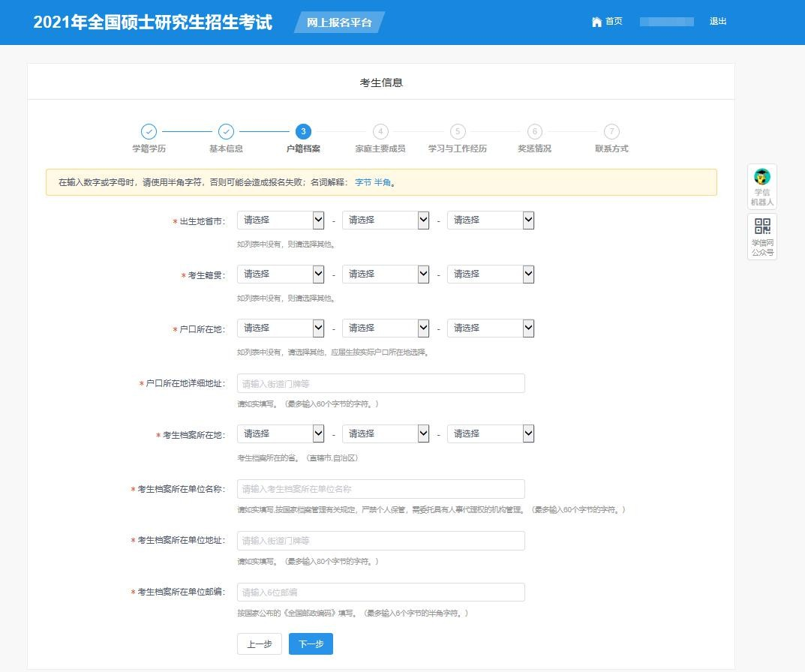This screenshot has height=672, width=805.
Task: Expand the third 出生地省市 dropdown
Action: pyautogui.click(x=491, y=220)
